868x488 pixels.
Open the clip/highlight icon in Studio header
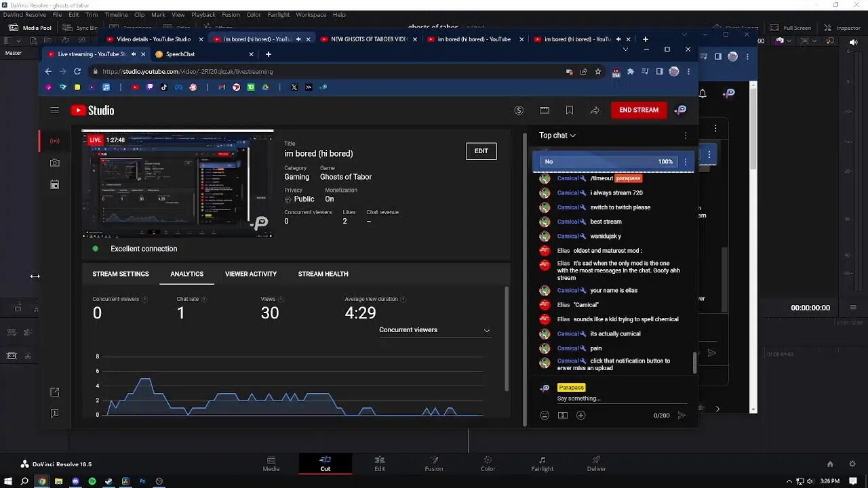[544, 110]
